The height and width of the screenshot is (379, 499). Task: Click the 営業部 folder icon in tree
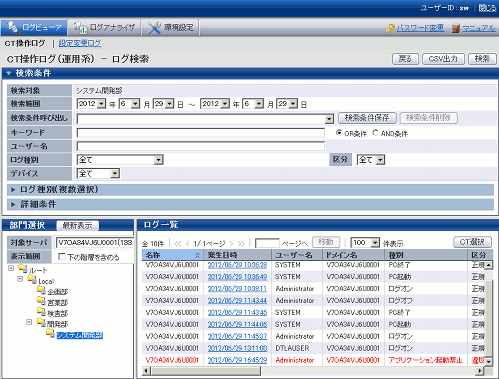pyautogui.click(x=41, y=301)
